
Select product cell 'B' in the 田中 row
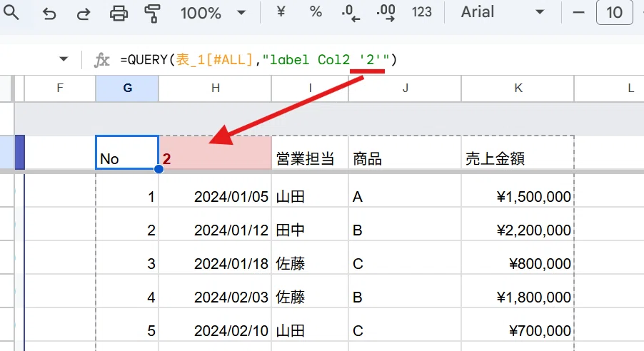(x=405, y=224)
